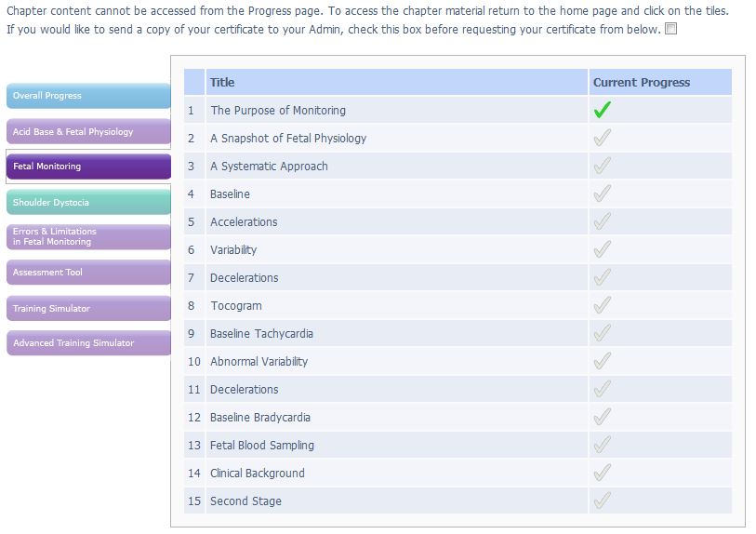
Task: Go to the Assessment Tool section
Action: point(88,273)
